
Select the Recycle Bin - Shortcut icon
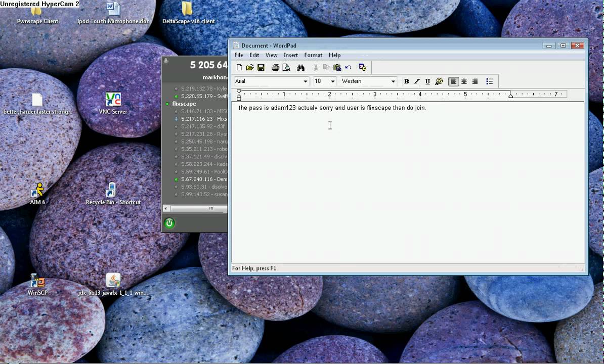pyautogui.click(x=113, y=194)
